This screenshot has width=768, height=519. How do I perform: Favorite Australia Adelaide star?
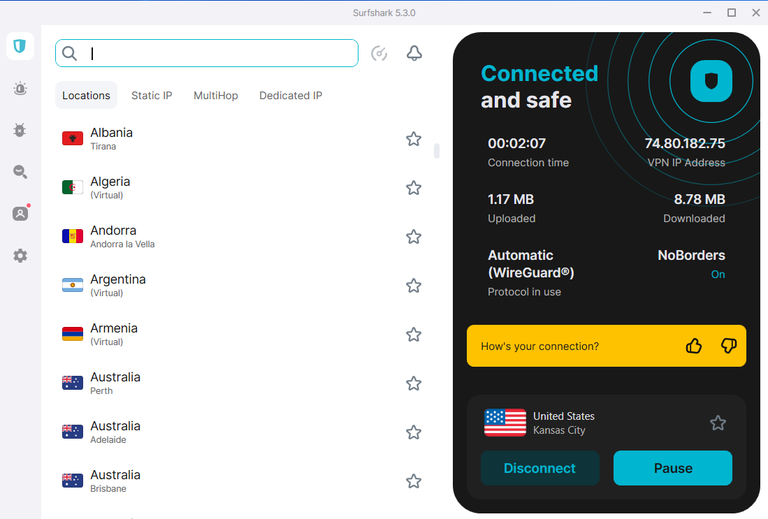[414, 432]
